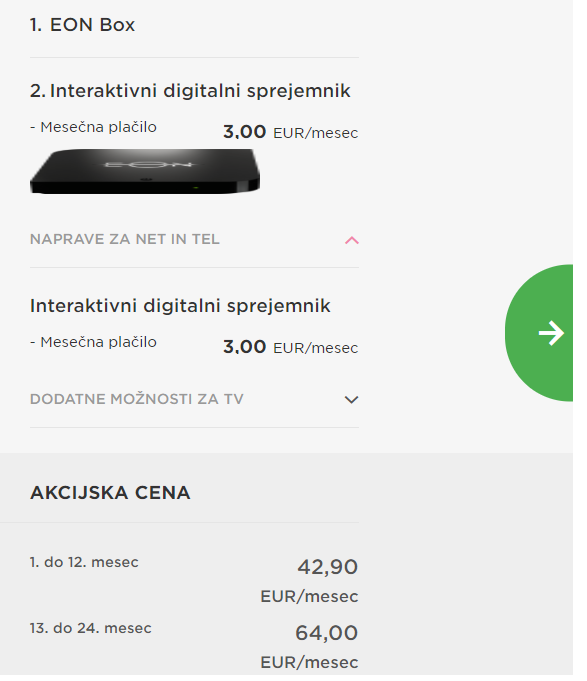
Task: Click the green next arrow button
Action: pyautogui.click(x=539, y=333)
